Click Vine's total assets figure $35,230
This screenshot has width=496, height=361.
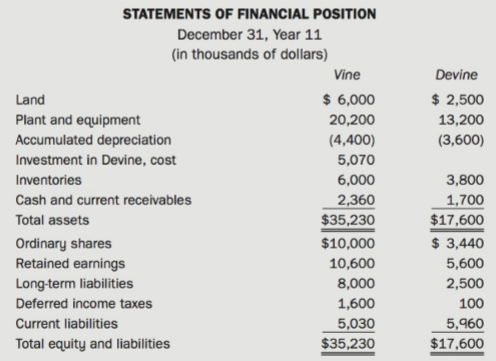348,220
